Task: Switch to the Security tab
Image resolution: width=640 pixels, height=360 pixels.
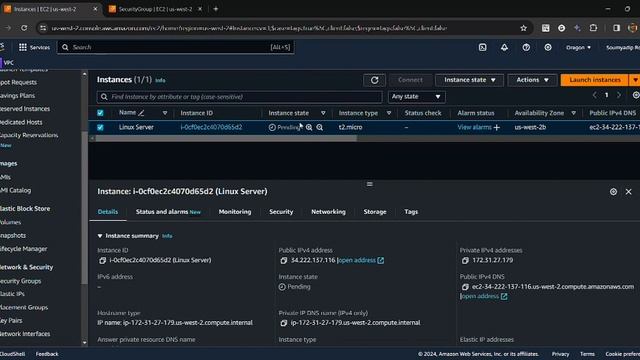Action: pyautogui.click(x=281, y=212)
